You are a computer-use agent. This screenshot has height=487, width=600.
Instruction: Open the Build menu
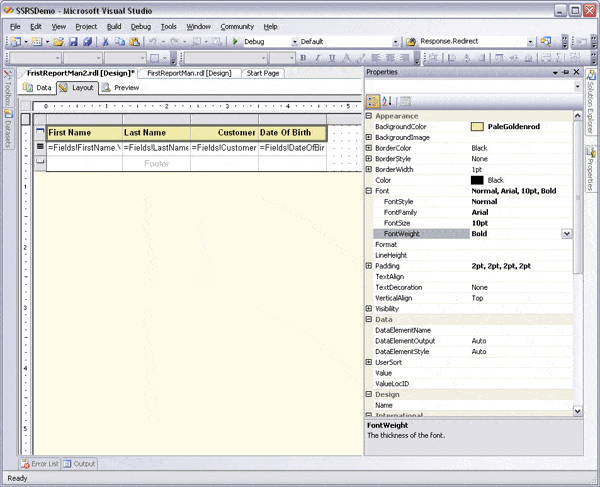click(x=114, y=26)
